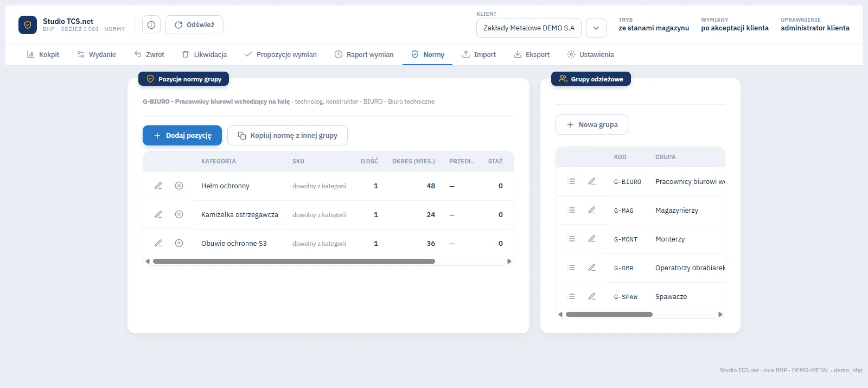This screenshot has width=868, height=388.
Task: Go to the Zwrot tab
Action: [x=149, y=54]
